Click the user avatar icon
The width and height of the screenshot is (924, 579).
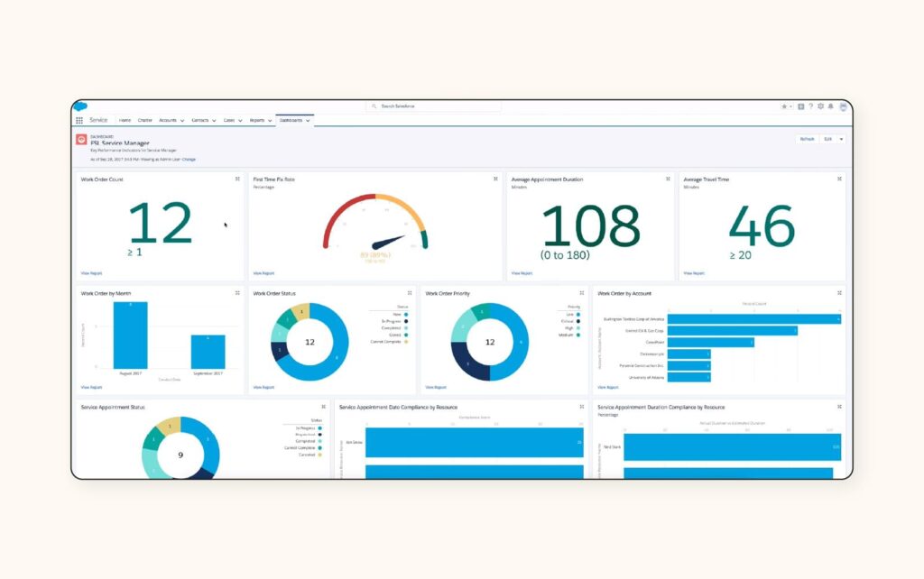click(x=842, y=106)
